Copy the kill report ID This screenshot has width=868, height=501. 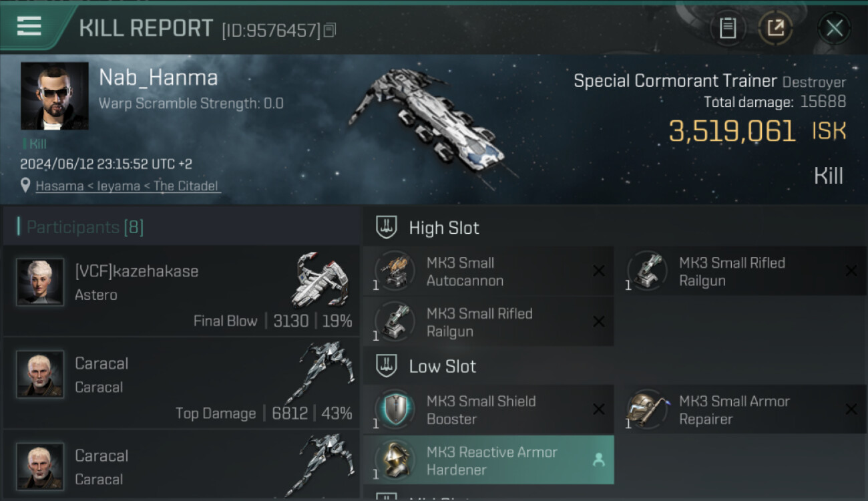coord(329,30)
